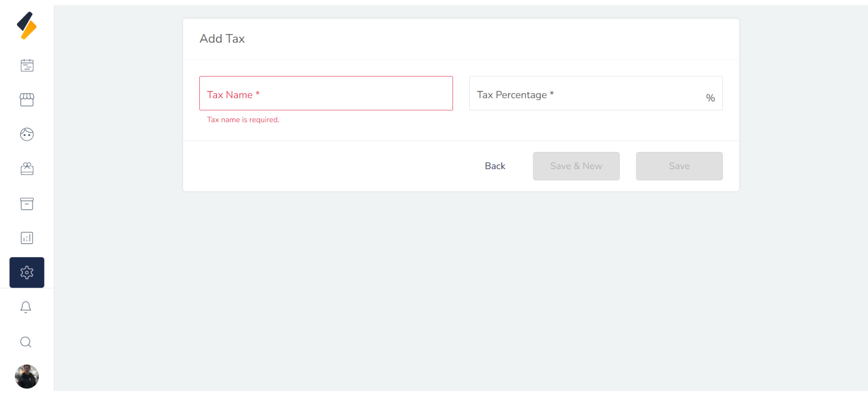This screenshot has width=868, height=396.
Task: Open the gift card icon section
Action: tap(27, 169)
